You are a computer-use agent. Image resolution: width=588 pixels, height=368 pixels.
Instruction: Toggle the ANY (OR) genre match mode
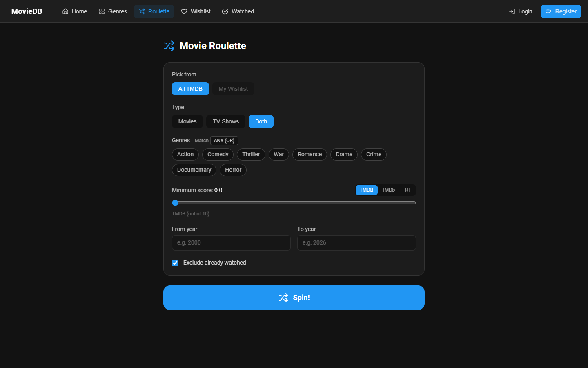point(224,141)
